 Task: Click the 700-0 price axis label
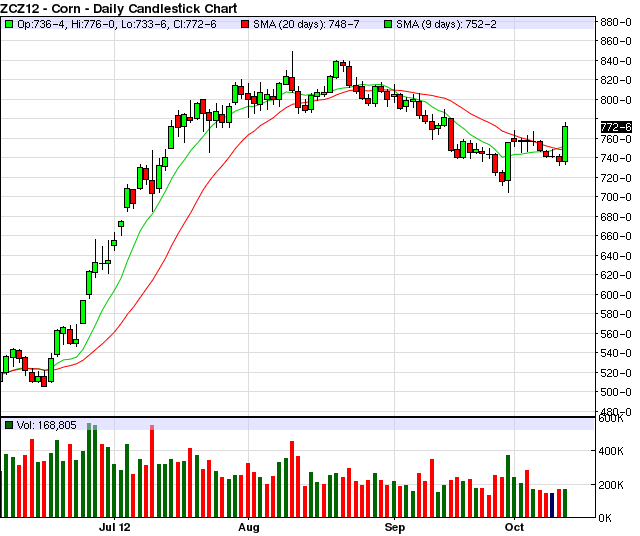(616, 197)
